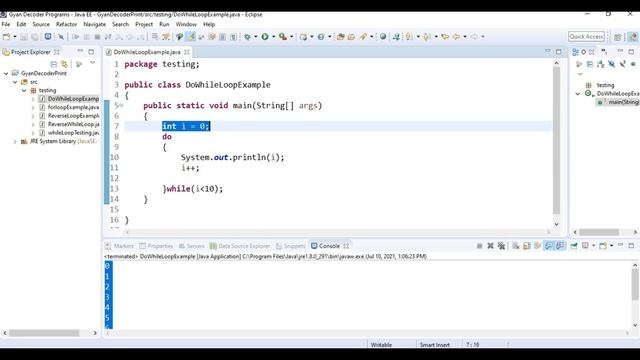Toggle Mark Occurrences in main toolbar
This screenshot has height=360, width=640.
191,37
